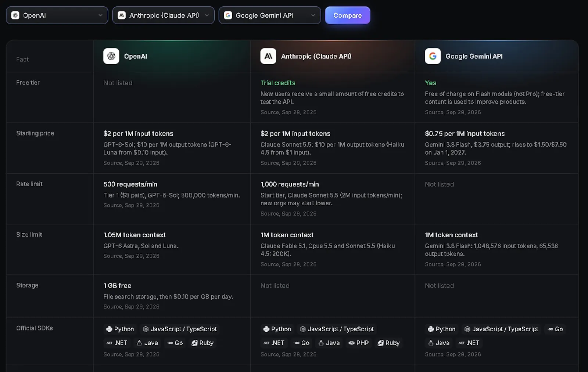Click the 'Trial credits' value text
The width and height of the screenshot is (588, 372).
point(278,83)
